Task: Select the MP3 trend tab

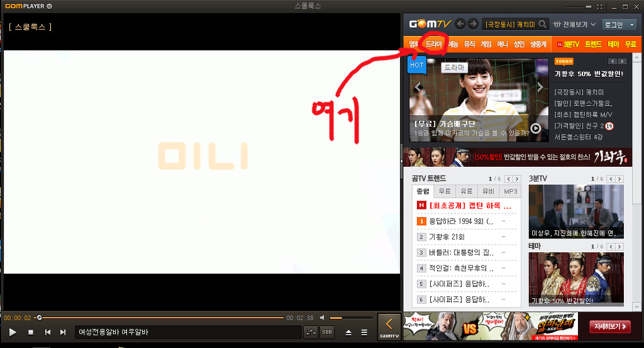Action: 511,191
